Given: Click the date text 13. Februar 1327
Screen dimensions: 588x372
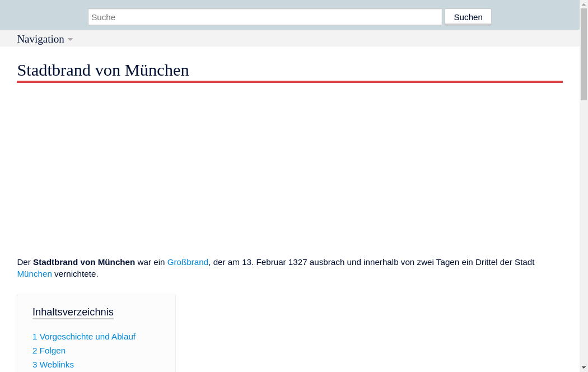Looking at the screenshot, I should (x=274, y=262).
